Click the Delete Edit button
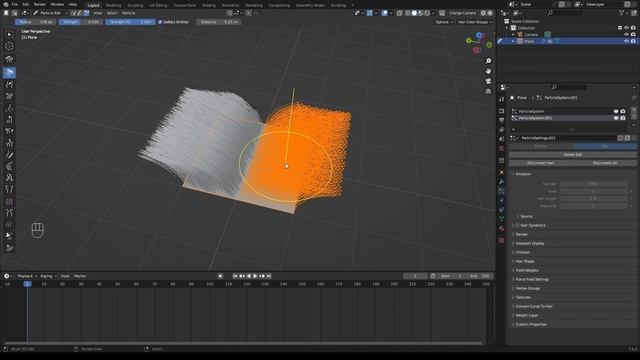The height and width of the screenshot is (360, 640). pos(572,155)
